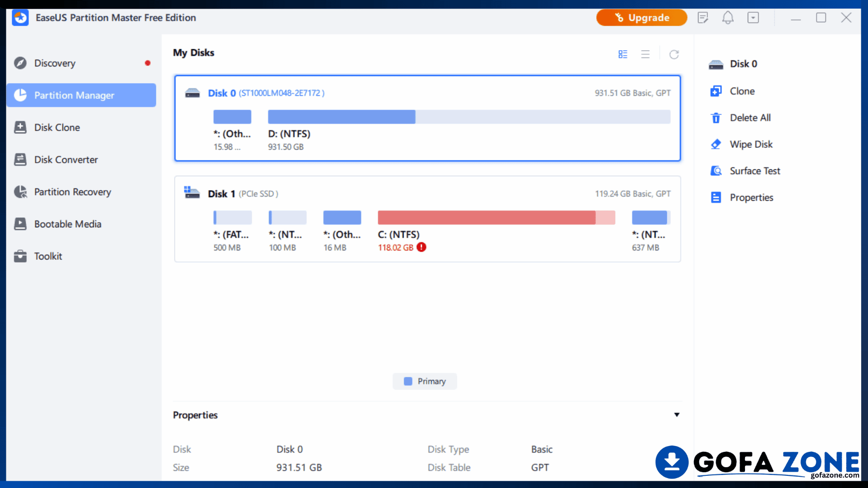The height and width of the screenshot is (488, 868).
Task: Select the 16 MB Other partition
Action: pos(342,217)
